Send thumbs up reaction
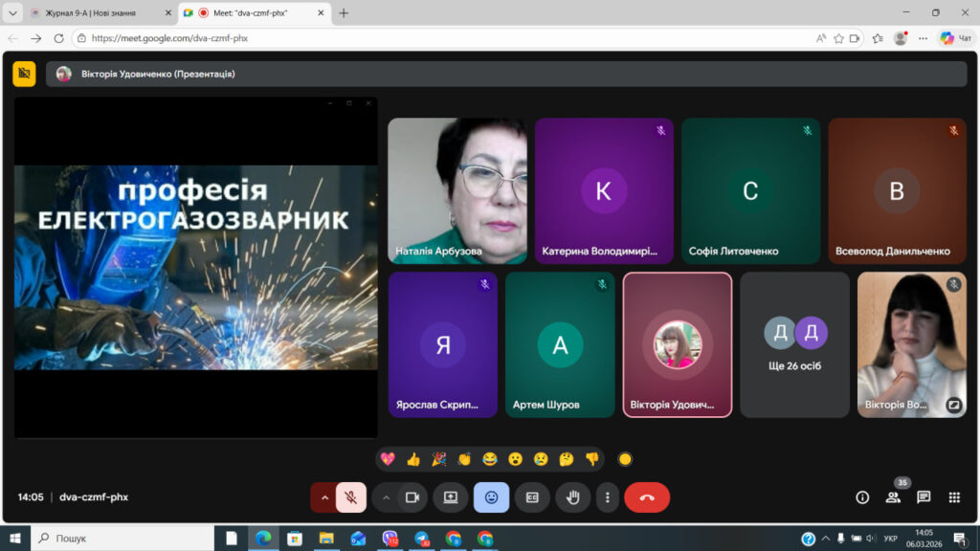This screenshot has height=551, width=980. (x=413, y=459)
